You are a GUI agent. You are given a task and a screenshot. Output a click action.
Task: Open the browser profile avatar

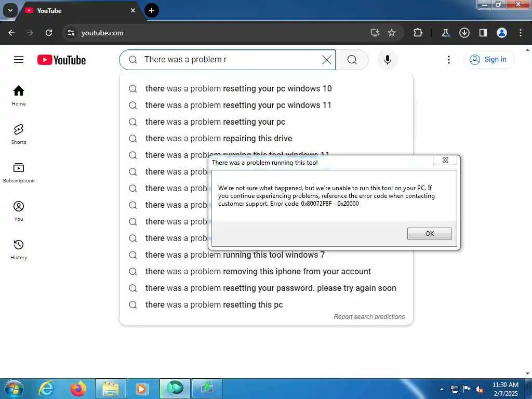tap(502, 33)
